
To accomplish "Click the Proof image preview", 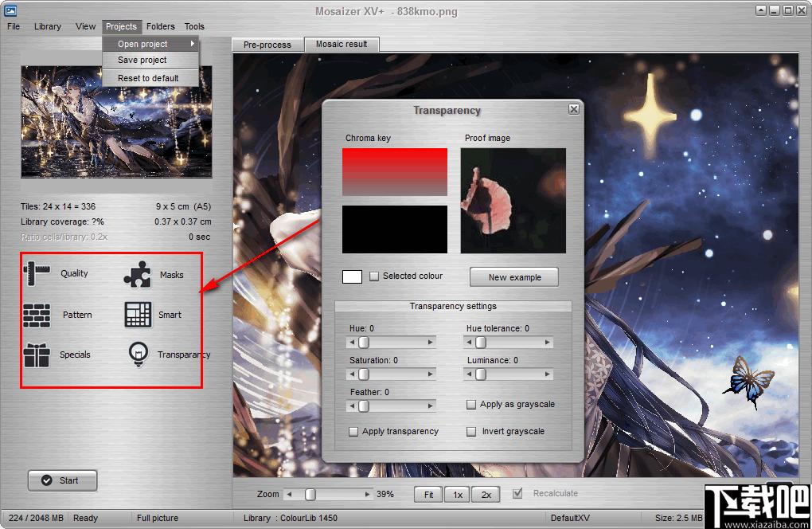I will 513,201.
